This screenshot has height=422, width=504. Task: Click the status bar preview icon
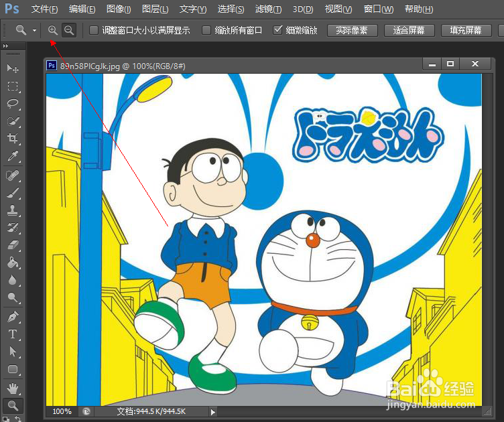click(x=86, y=411)
